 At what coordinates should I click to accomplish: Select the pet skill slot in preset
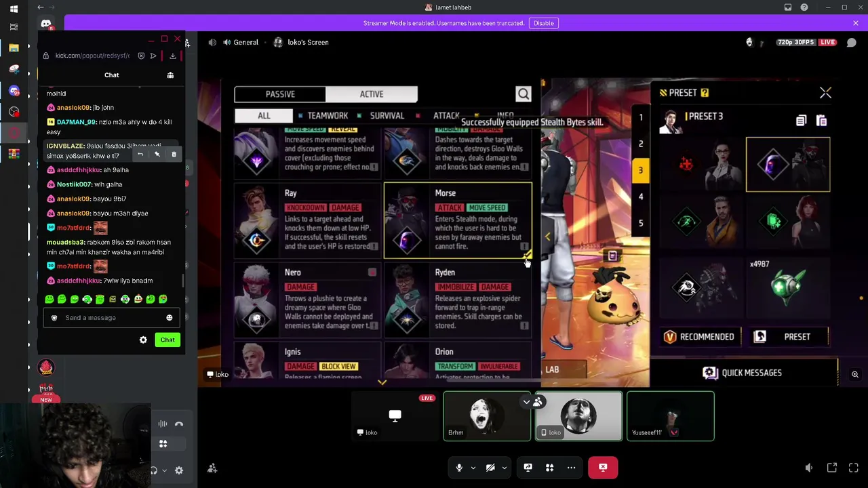click(702, 287)
